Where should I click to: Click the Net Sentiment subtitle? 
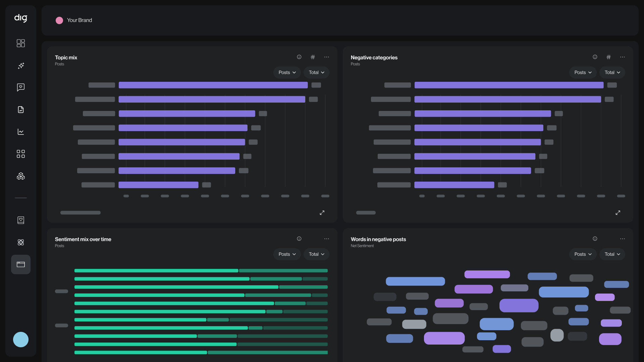click(x=362, y=246)
